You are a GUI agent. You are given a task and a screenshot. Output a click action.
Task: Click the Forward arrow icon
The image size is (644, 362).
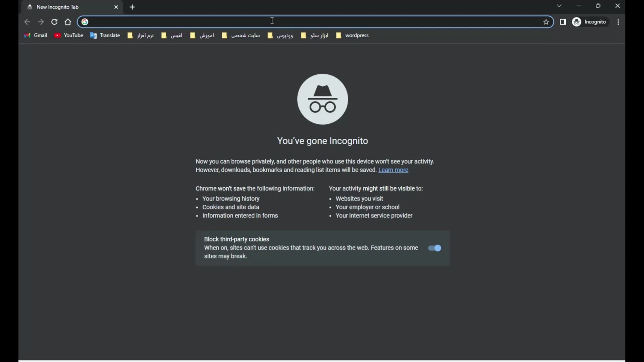click(x=41, y=22)
